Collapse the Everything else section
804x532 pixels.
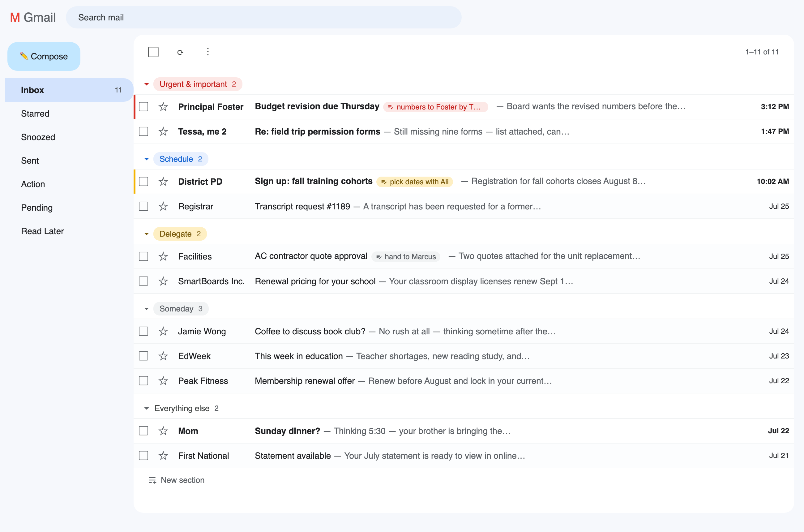click(147, 409)
